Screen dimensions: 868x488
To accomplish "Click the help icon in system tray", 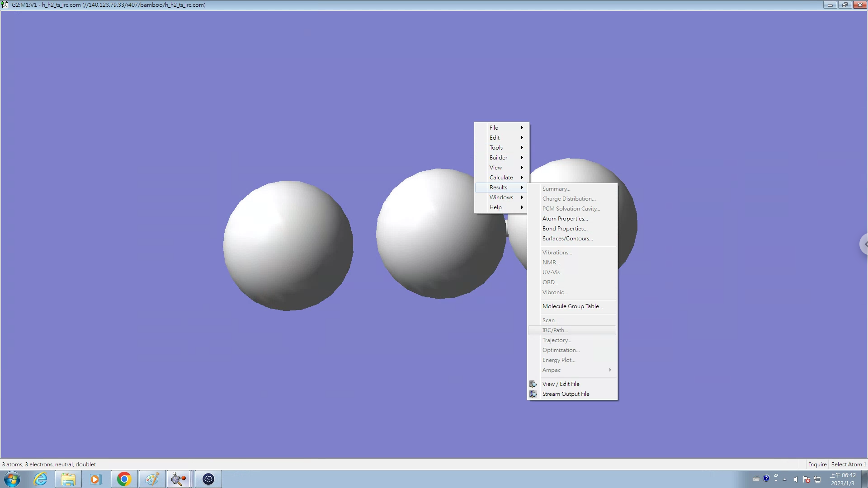I will (x=766, y=479).
